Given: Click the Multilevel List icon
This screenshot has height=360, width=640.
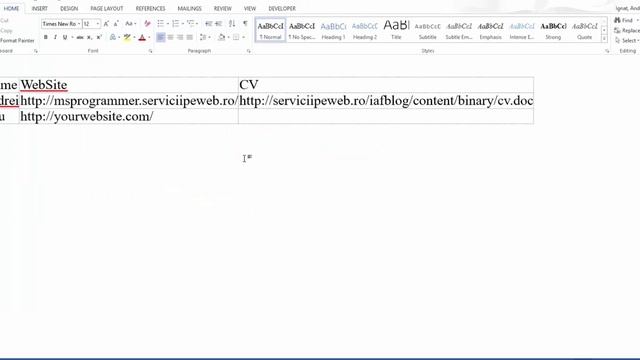Looking at the screenshot, I should (x=191, y=24).
